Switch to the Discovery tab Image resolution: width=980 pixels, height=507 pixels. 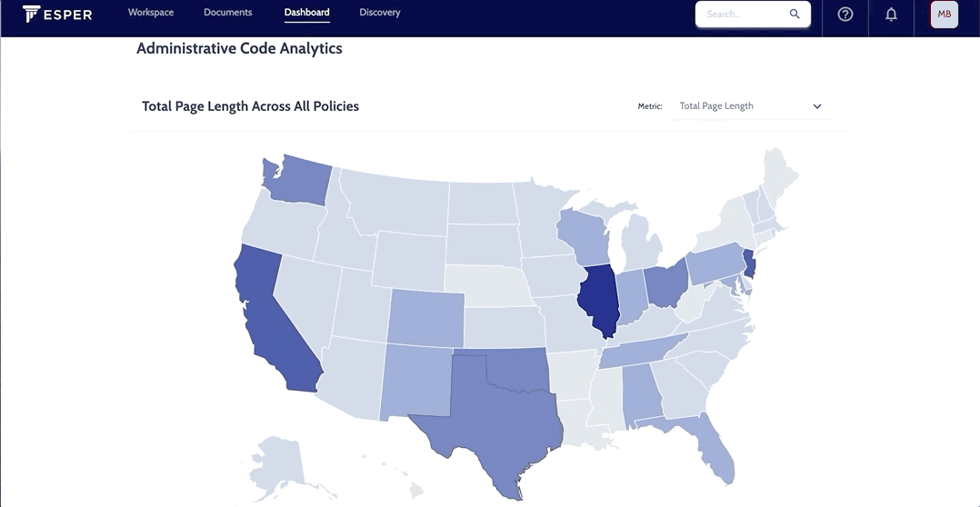click(x=379, y=13)
